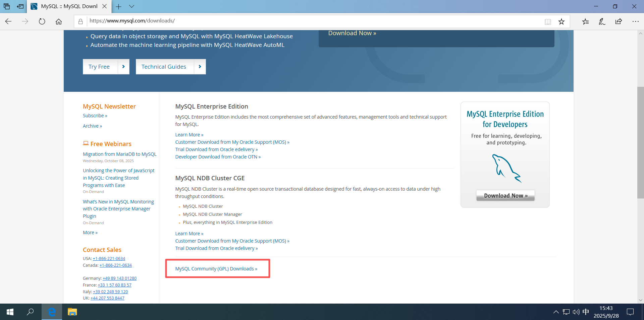Share this page icon
Screen dimensions: 644x320
[x=619, y=21]
